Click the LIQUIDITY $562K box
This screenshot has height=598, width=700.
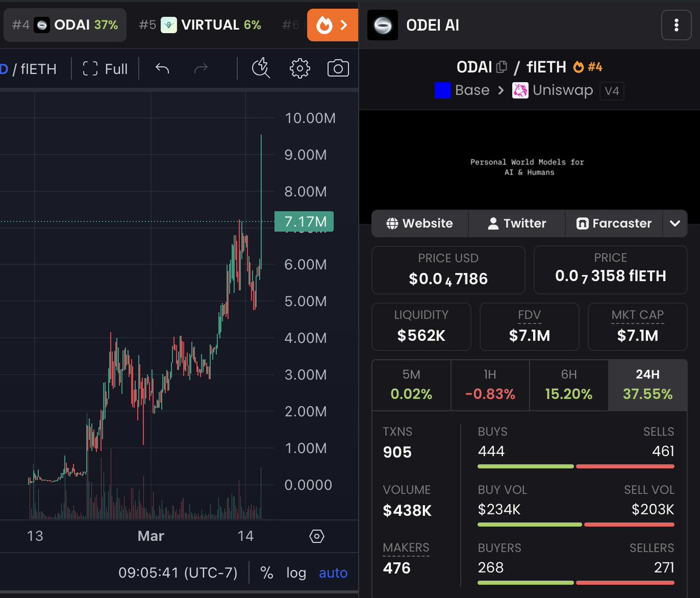(421, 327)
